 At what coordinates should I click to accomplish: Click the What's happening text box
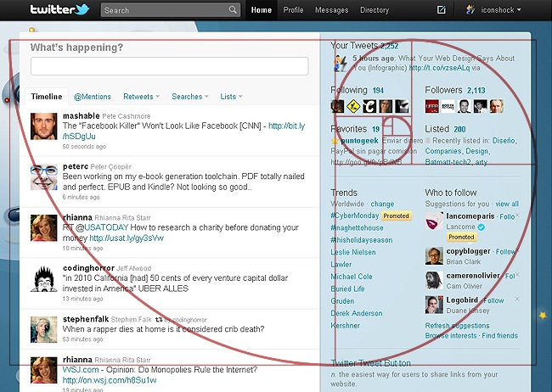[170, 66]
